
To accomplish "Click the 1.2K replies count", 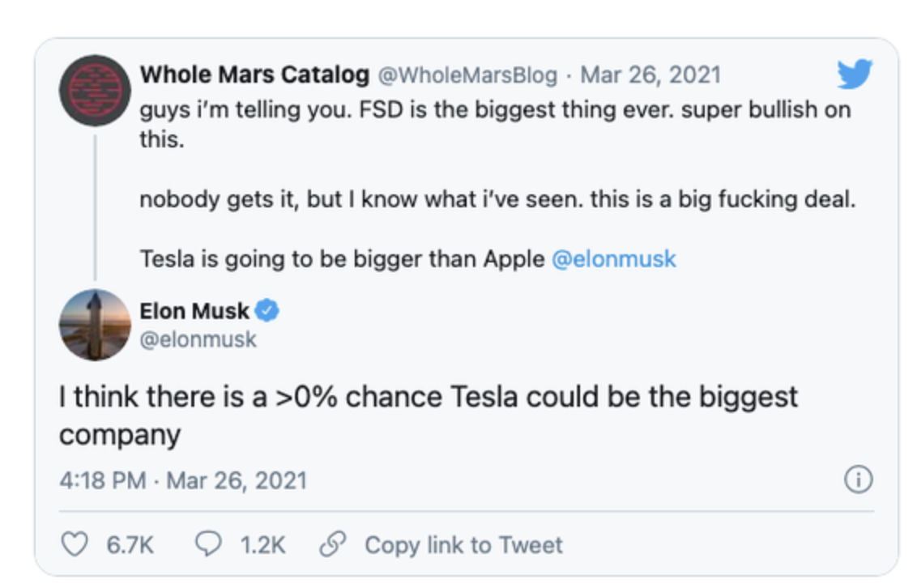I will pyautogui.click(x=262, y=545).
